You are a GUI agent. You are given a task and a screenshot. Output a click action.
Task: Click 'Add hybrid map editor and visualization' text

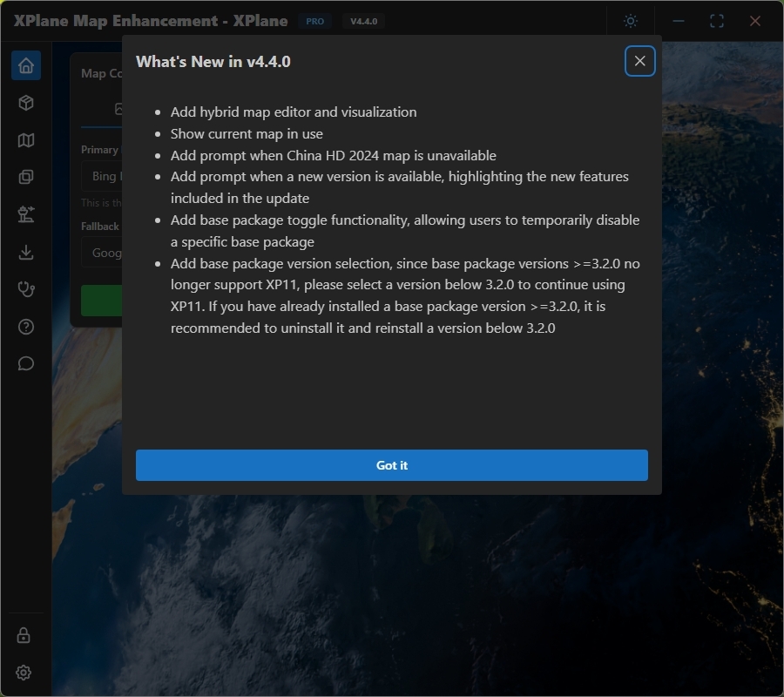click(294, 112)
